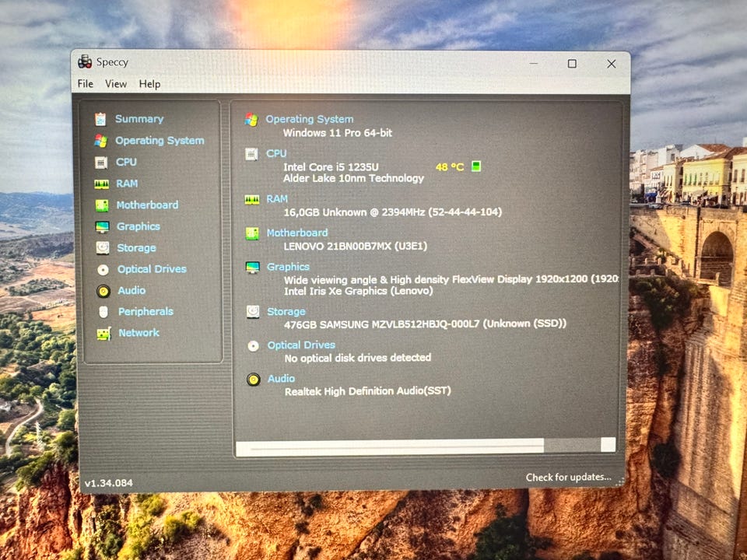The image size is (747, 560).
Task: Click the RAM stick icon in summary pane
Action: (x=252, y=200)
